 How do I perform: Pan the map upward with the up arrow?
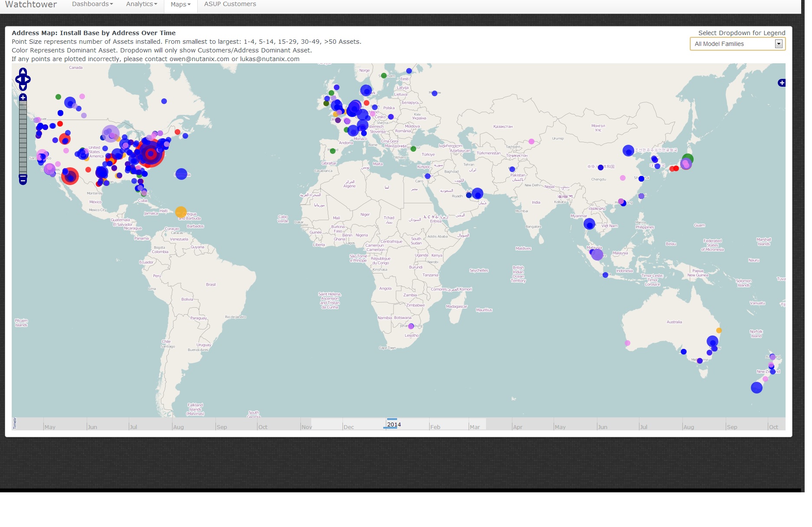23,72
